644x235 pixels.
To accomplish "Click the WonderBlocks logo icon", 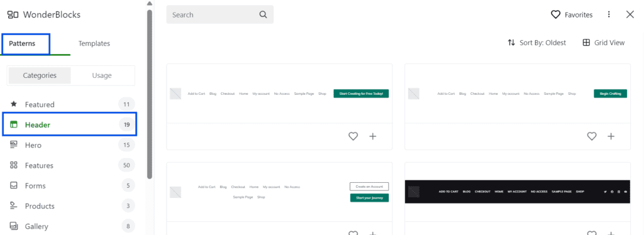I will pyautogui.click(x=13, y=14).
